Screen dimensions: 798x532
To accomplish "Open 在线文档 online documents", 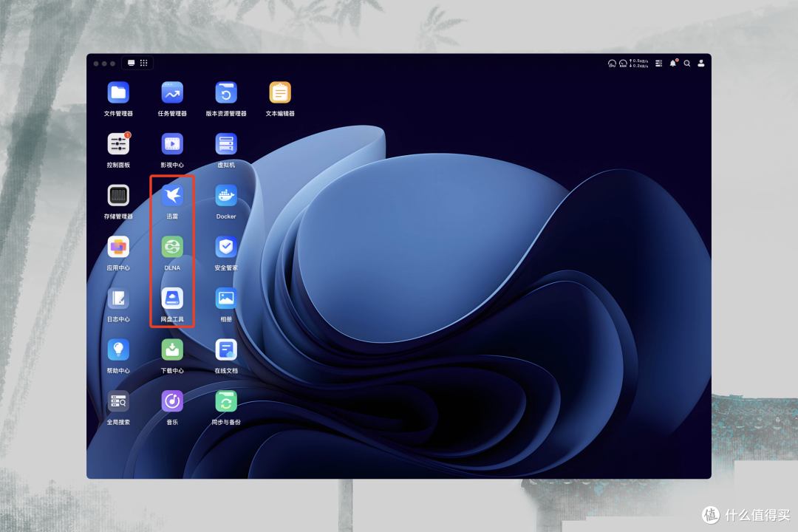I will tap(226, 349).
